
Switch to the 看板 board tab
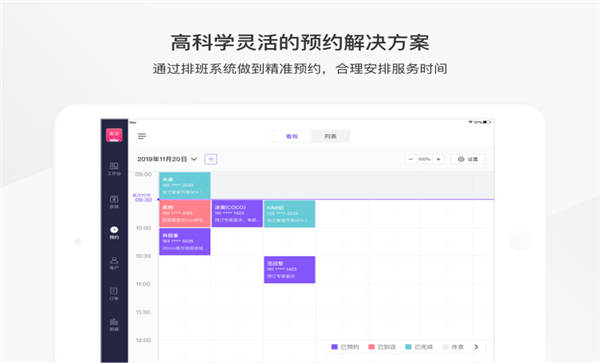click(292, 136)
